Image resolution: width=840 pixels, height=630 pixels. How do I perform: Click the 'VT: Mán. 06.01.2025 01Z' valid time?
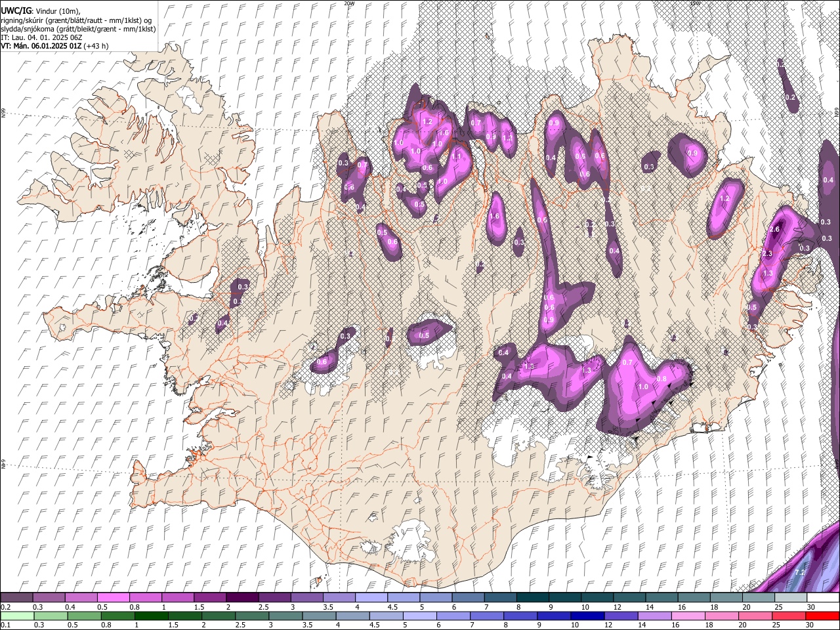(x=41, y=46)
